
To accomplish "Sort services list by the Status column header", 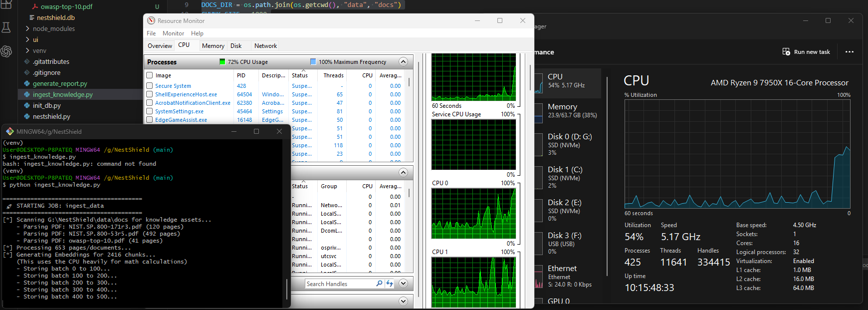I will 300,186.
